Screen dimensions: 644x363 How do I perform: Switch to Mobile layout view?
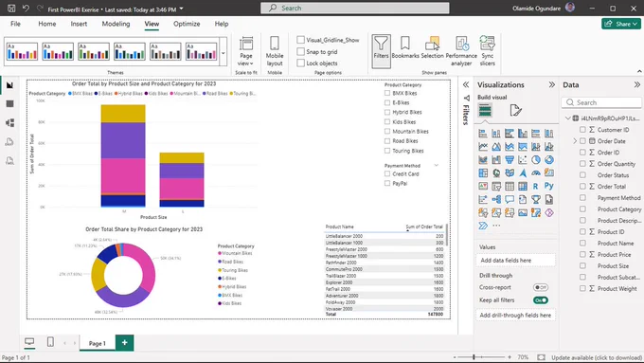coord(275,51)
